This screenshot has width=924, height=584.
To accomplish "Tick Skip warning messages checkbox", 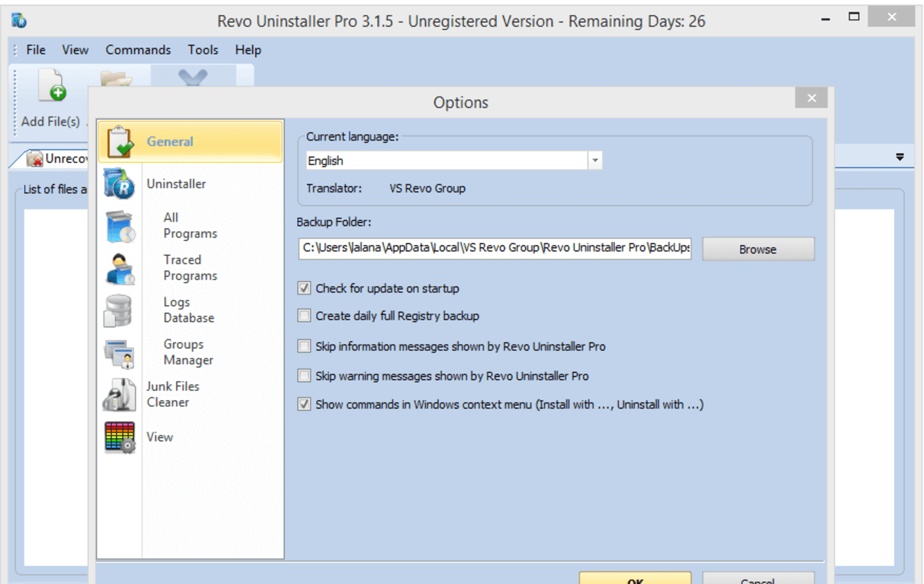I will coord(304,376).
